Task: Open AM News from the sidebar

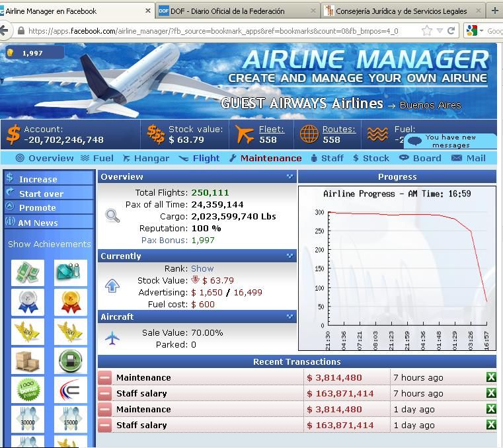Action: (49, 222)
